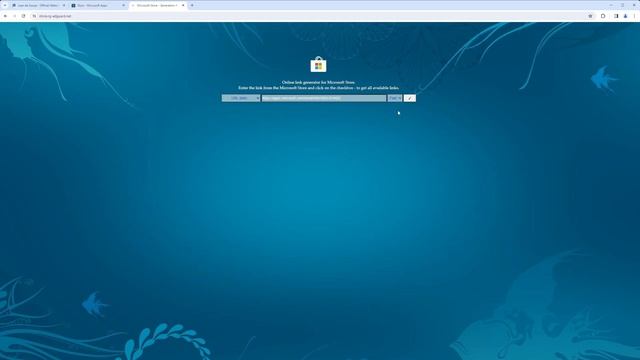The height and width of the screenshot is (360, 640).
Task: Open the browser extensions icon
Action: 603,16
